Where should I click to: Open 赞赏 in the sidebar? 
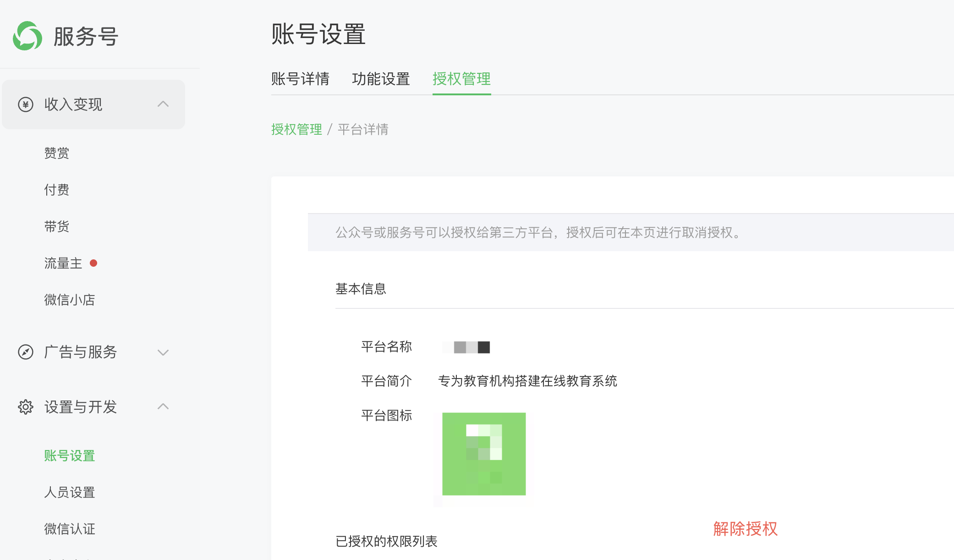[x=57, y=153]
